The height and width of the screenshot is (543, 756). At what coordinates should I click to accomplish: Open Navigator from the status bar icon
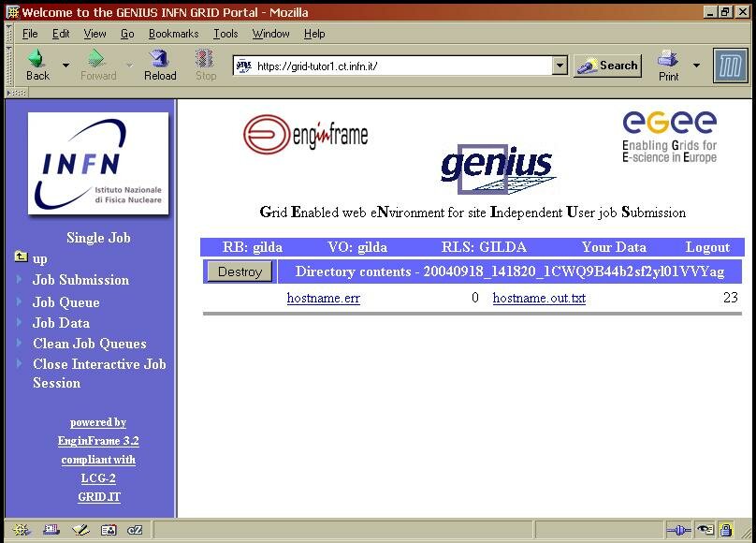coord(22,530)
